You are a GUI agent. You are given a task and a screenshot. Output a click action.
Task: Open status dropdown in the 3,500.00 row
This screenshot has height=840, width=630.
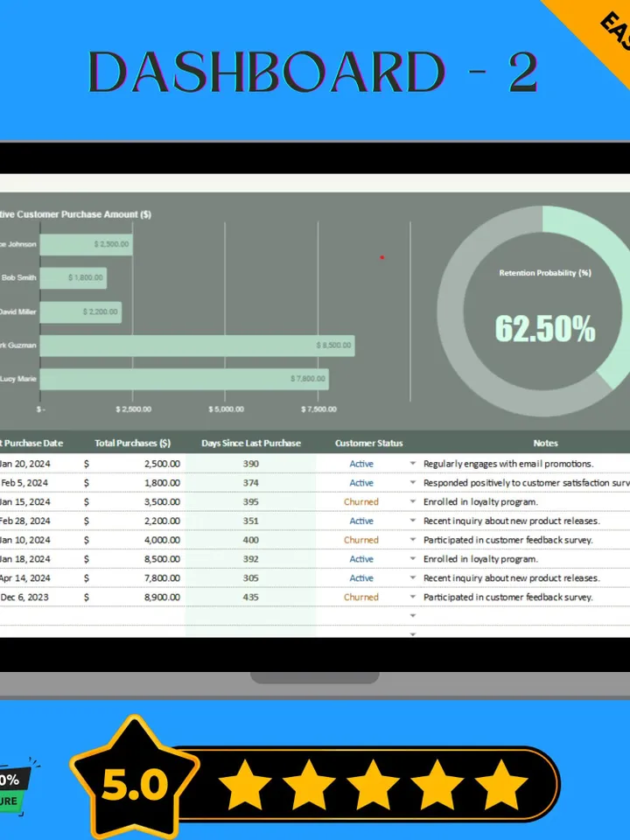click(x=412, y=502)
